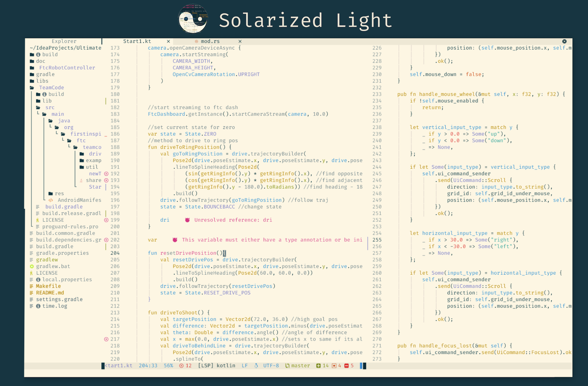Click the git branch icon beside master
The height and width of the screenshot is (386, 588).
(x=287, y=366)
